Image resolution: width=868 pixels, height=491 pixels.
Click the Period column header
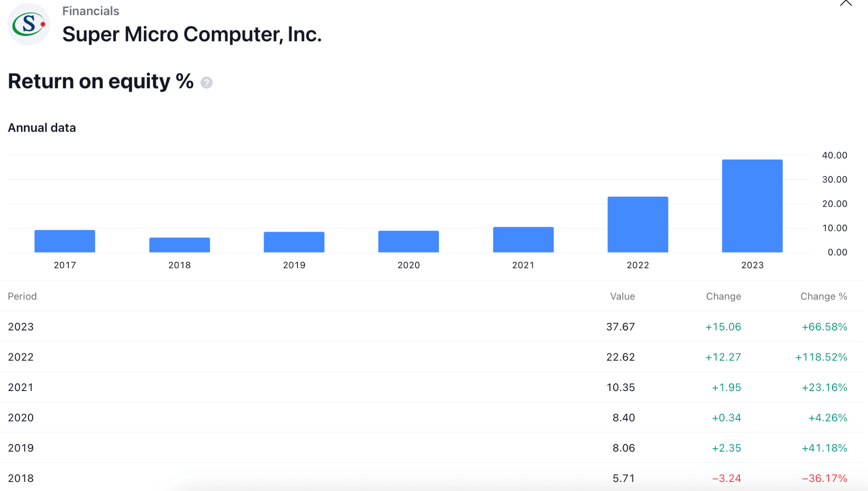(22, 296)
